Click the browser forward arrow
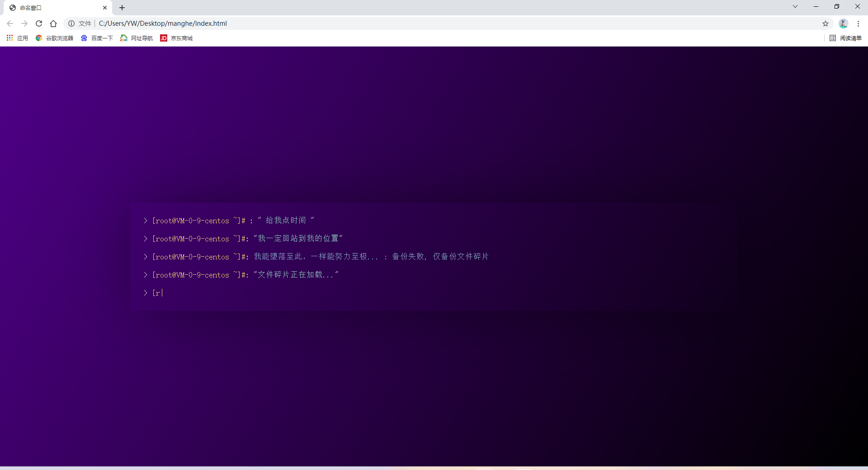Screen dimensions: 868x470 [24, 23]
